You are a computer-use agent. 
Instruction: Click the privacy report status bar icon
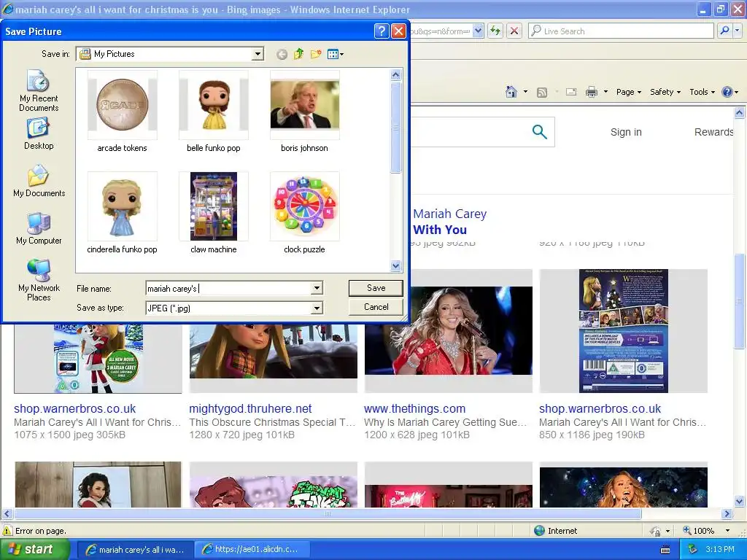click(656, 531)
